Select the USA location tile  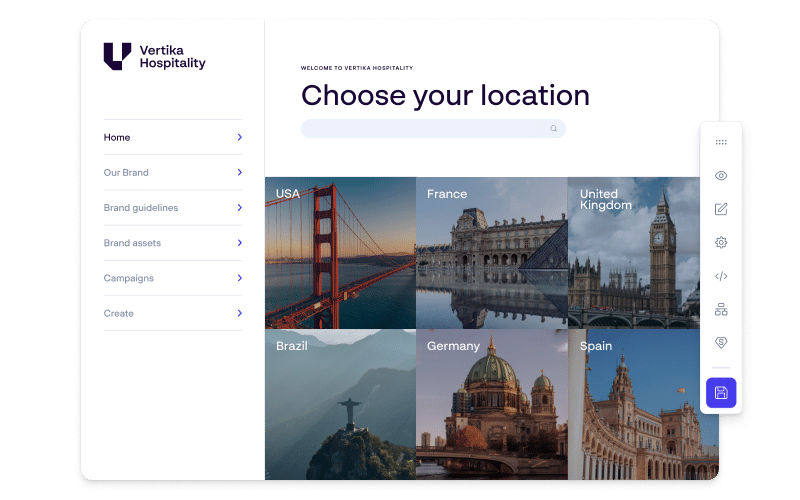[x=340, y=253]
